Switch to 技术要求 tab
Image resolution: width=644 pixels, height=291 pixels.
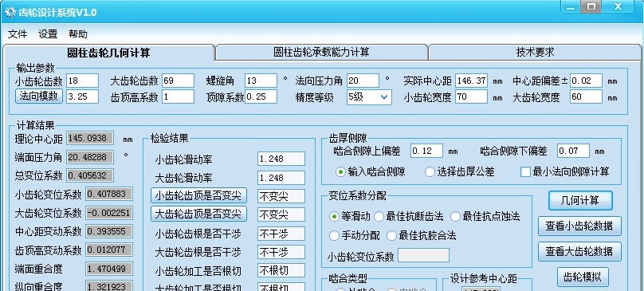[535, 52]
